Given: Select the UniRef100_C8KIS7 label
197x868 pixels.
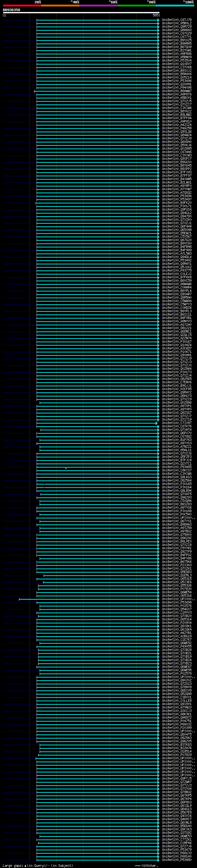Looking at the screenshot, I should [177, 470].
